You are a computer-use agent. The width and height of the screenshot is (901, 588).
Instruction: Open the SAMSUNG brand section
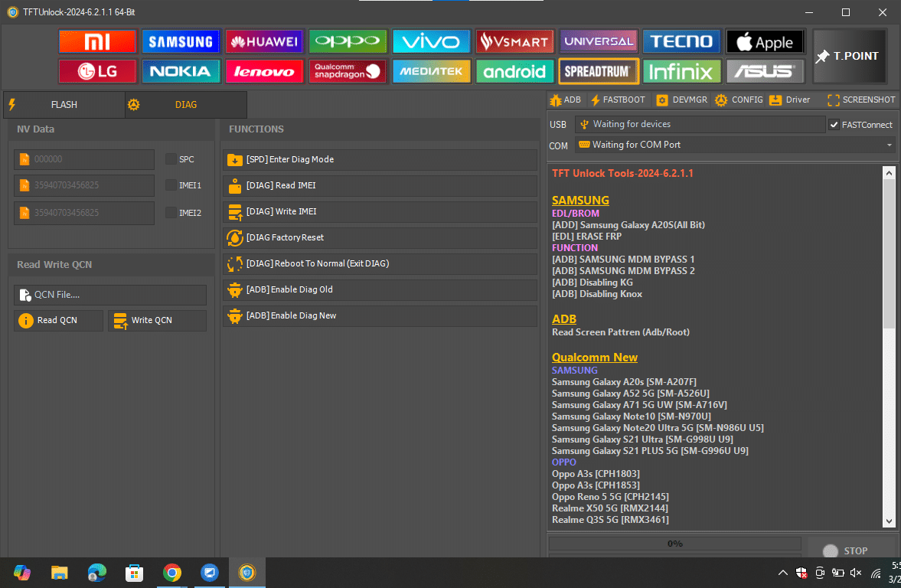tap(181, 41)
